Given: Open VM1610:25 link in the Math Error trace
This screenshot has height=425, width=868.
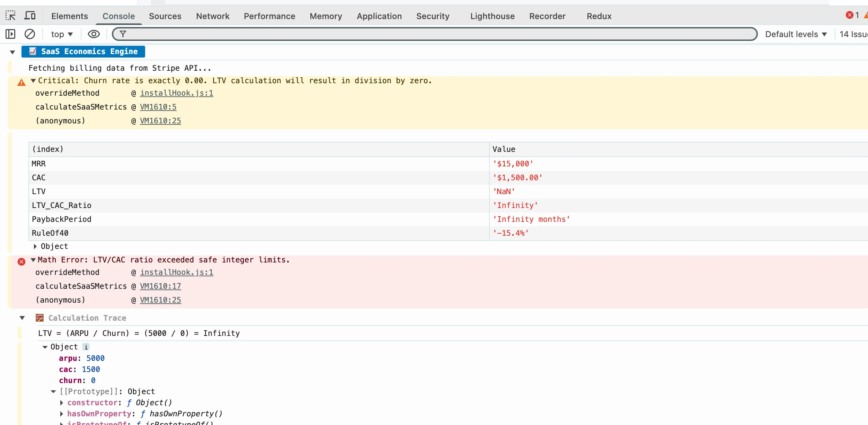Looking at the screenshot, I should pyautogui.click(x=160, y=300).
